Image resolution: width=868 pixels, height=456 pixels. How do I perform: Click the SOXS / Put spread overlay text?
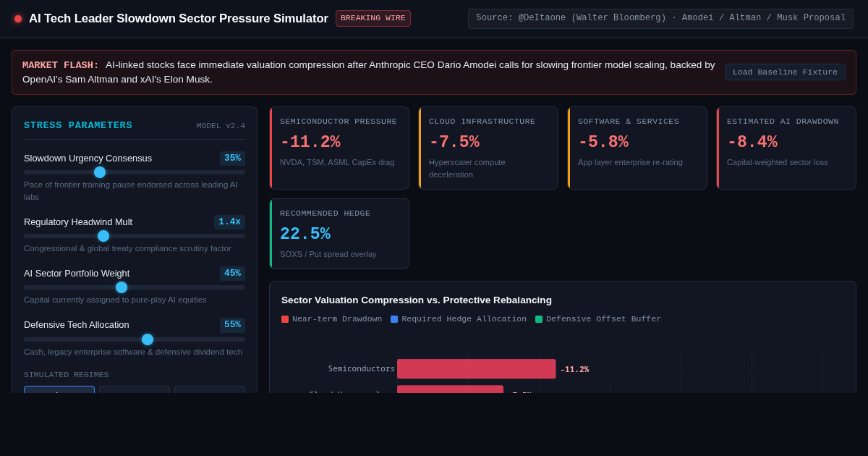pyautogui.click(x=328, y=254)
